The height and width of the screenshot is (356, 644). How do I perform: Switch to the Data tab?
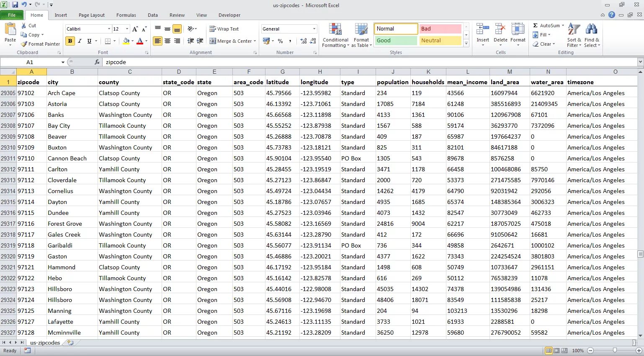(x=153, y=15)
